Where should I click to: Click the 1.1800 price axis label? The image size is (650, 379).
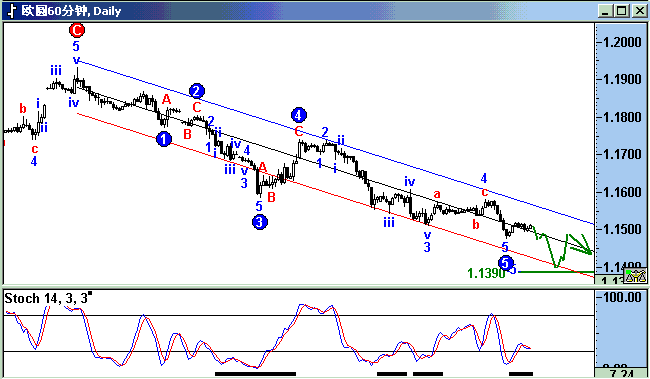[621, 117]
